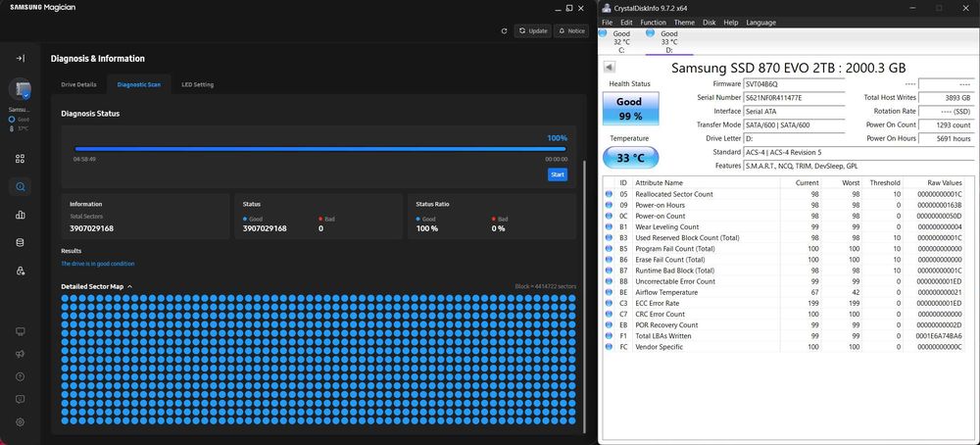The height and width of the screenshot is (445, 980).
Task: Click the Transfer Mode SATA/600 field
Action: pyautogui.click(x=794, y=125)
